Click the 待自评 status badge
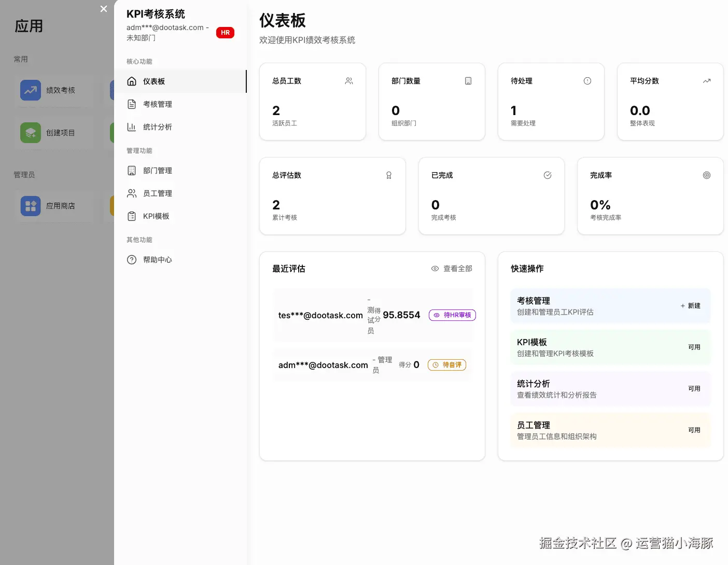This screenshot has width=728, height=565. (x=447, y=365)
